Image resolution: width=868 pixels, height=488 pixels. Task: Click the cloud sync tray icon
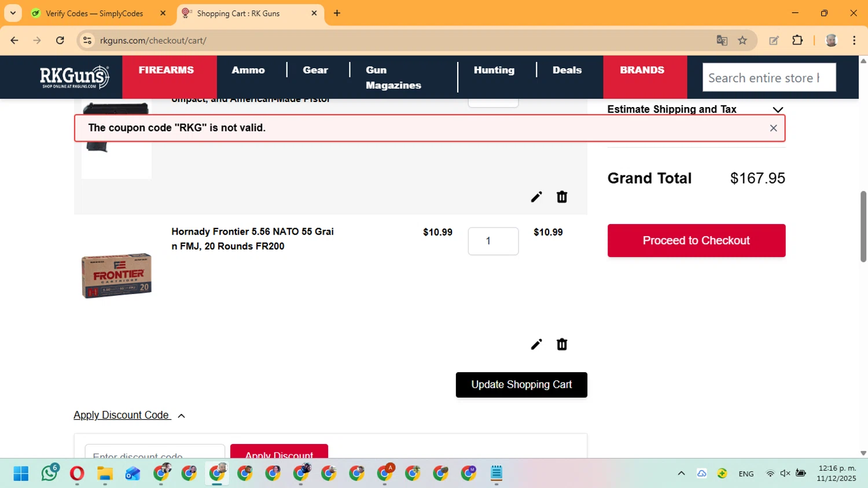click(701, 474)
